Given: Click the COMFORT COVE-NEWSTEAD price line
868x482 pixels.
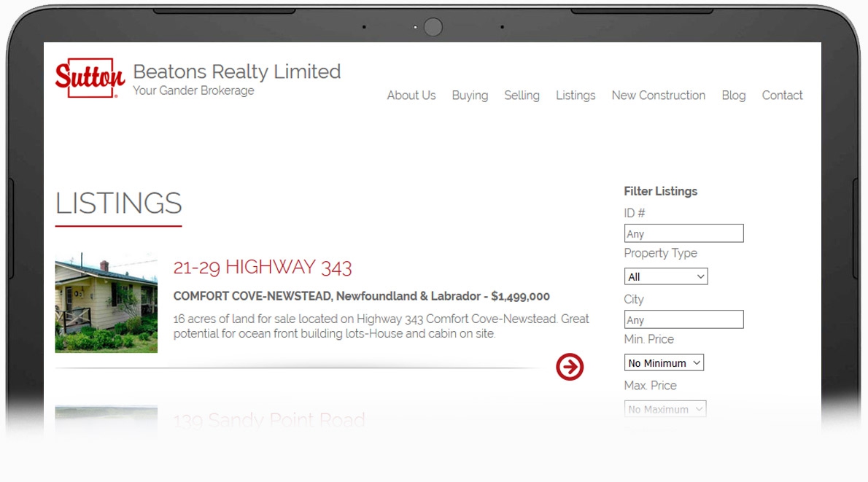Looking at the screenshot, I should (362, 296).
